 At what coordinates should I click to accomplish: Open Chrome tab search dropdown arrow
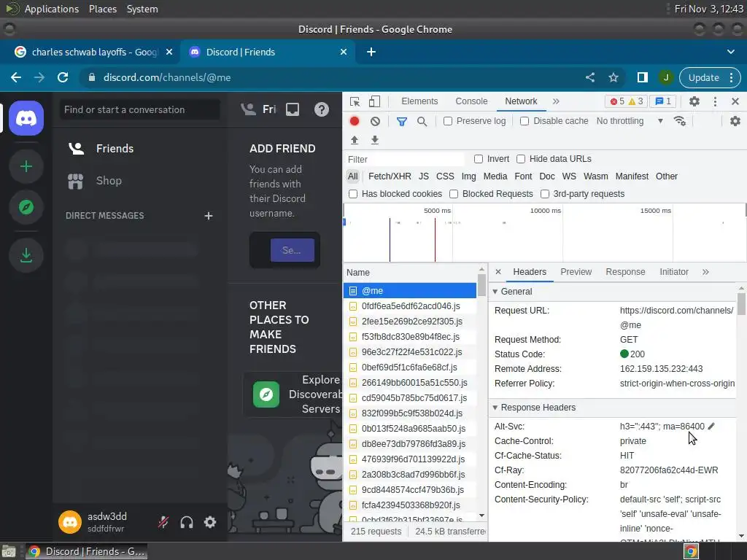pos(730,52)
